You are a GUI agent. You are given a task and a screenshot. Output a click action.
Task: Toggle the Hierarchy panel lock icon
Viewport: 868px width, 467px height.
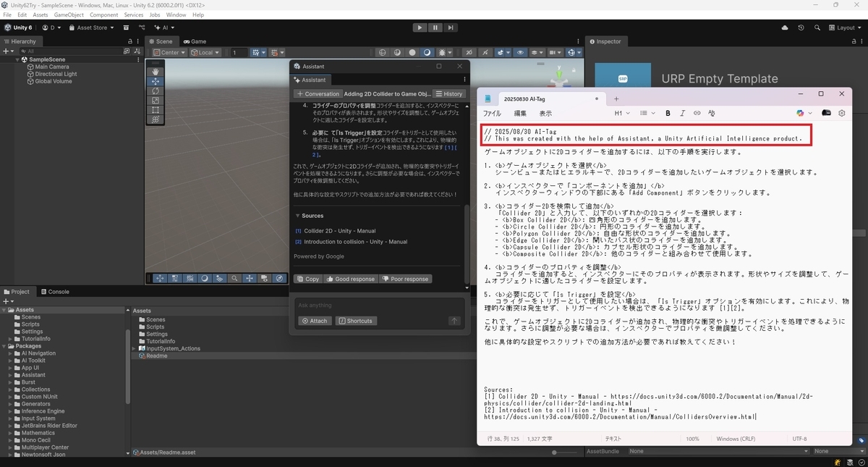point(129,41)
